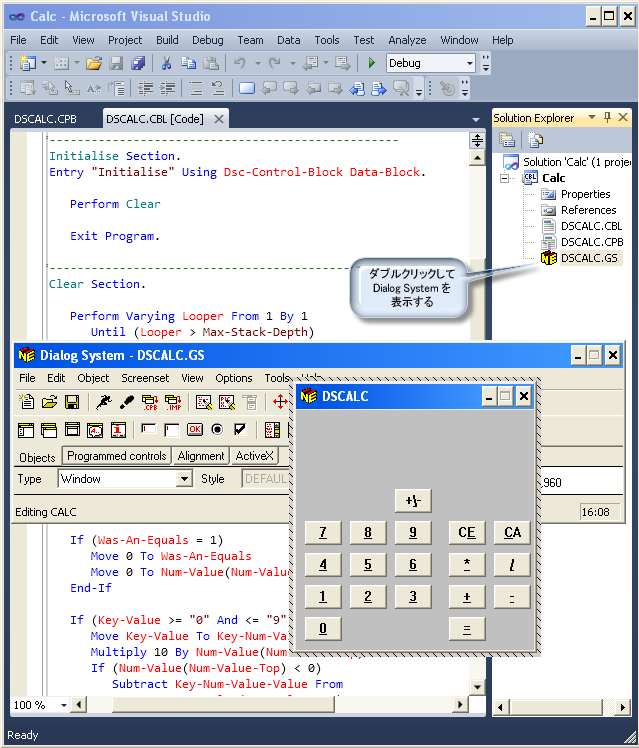The height and width of the screenshot is (748, 639).
Task: Click the multiply * button in DSCALC
Action: click(x=467, y=565)
